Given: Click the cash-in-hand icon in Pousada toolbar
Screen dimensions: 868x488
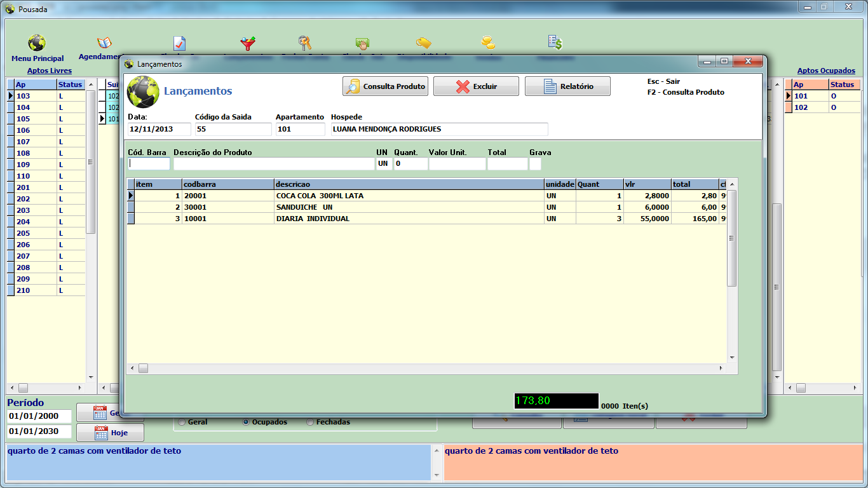Looking at the screenshot, I should (x=363, y=43).
